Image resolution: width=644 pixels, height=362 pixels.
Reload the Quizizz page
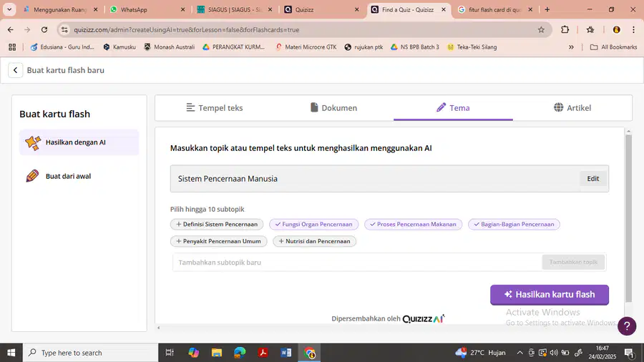(44, 29)
